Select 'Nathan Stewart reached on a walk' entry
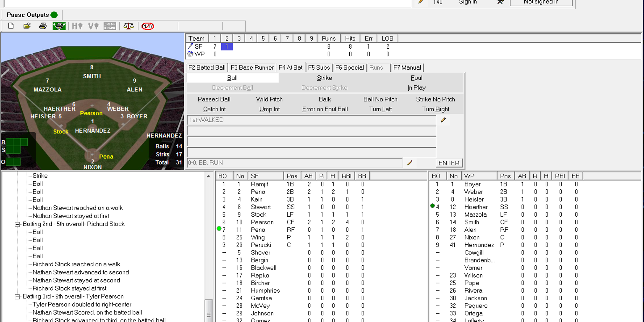The image size is (644, 322). tap(78, 208)
